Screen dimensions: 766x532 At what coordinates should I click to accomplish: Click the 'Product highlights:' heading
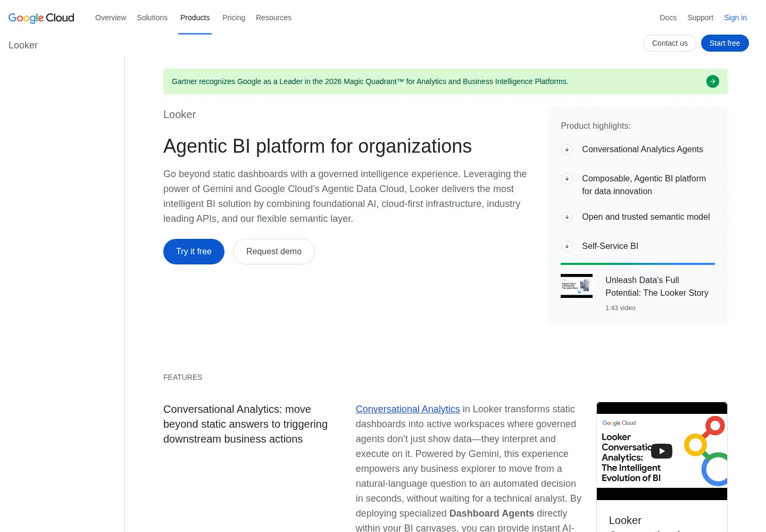coord(596,126)
